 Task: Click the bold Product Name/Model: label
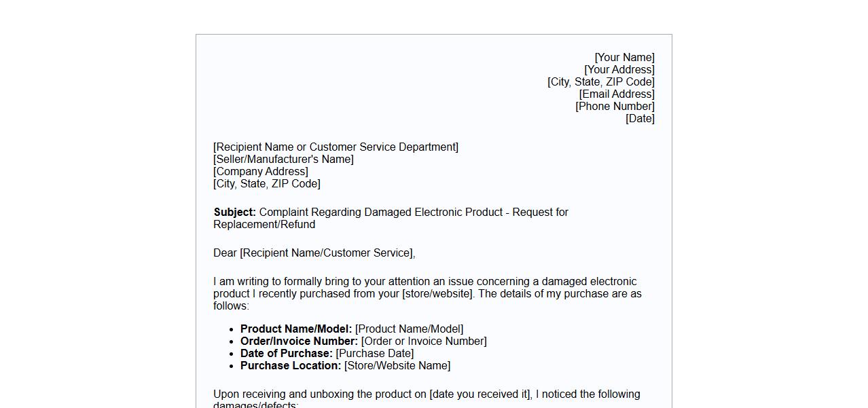pyautogui.click(x=296, y=329)
